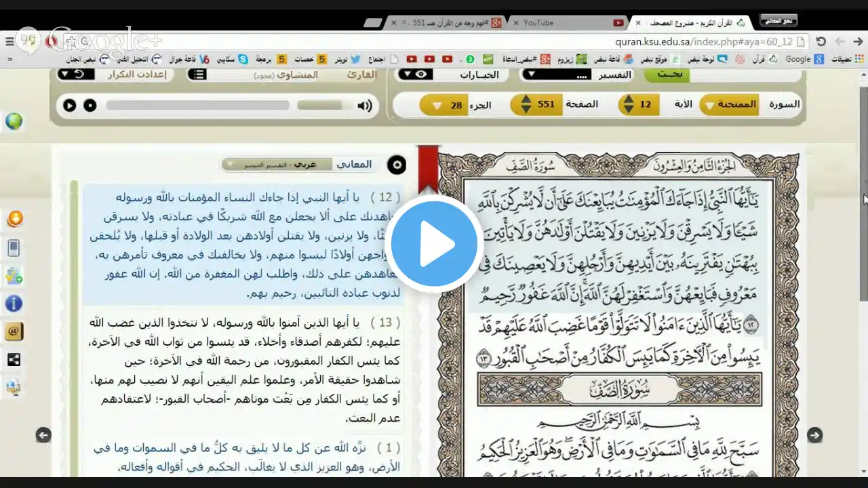Switch to the القرآن الكريم - مشروع المصحف tab

[x=692, y=22]
